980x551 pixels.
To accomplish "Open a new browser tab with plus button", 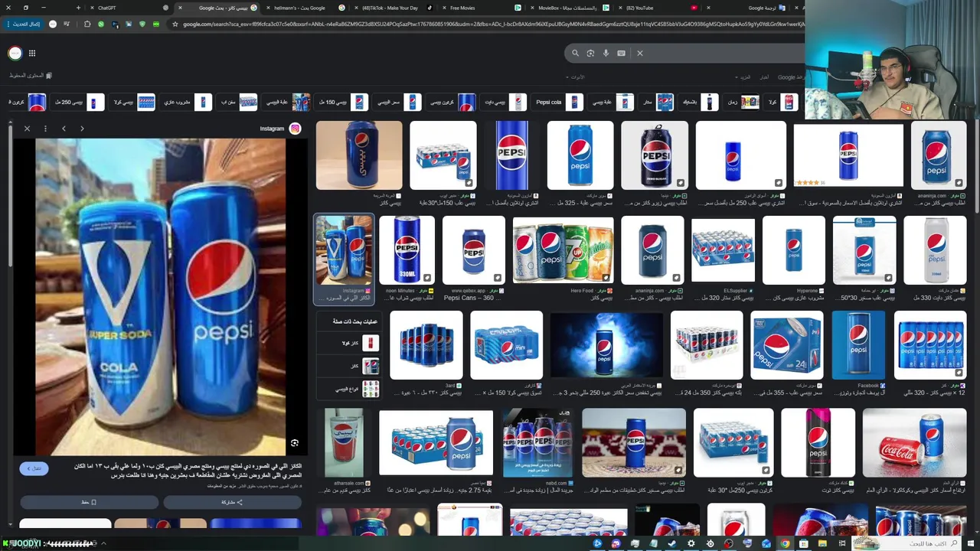I will [78, 8].
